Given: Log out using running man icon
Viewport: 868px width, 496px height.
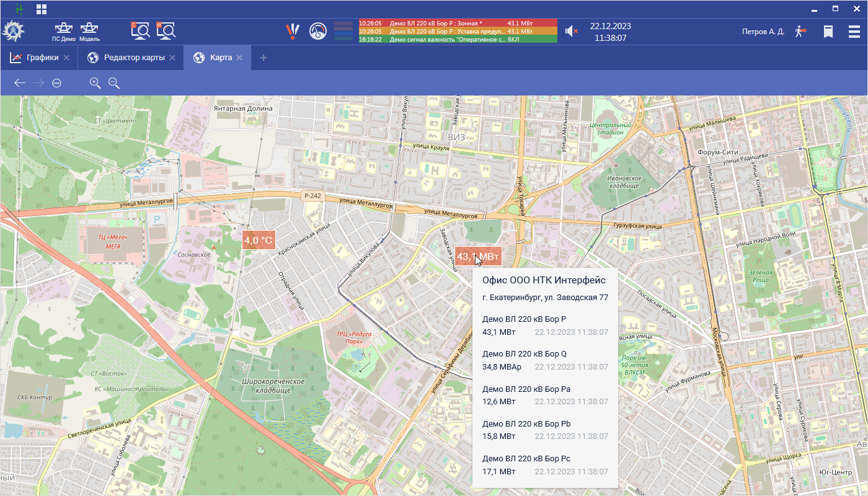Looking at the screenshot, I should click(x=800, y=31).
